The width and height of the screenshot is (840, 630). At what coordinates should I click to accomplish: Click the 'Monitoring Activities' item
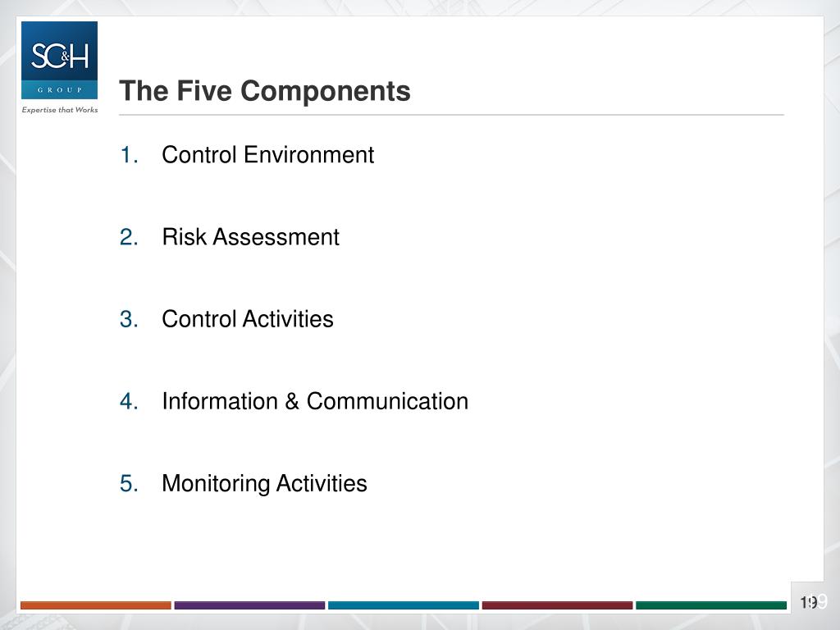pos(264,483)
